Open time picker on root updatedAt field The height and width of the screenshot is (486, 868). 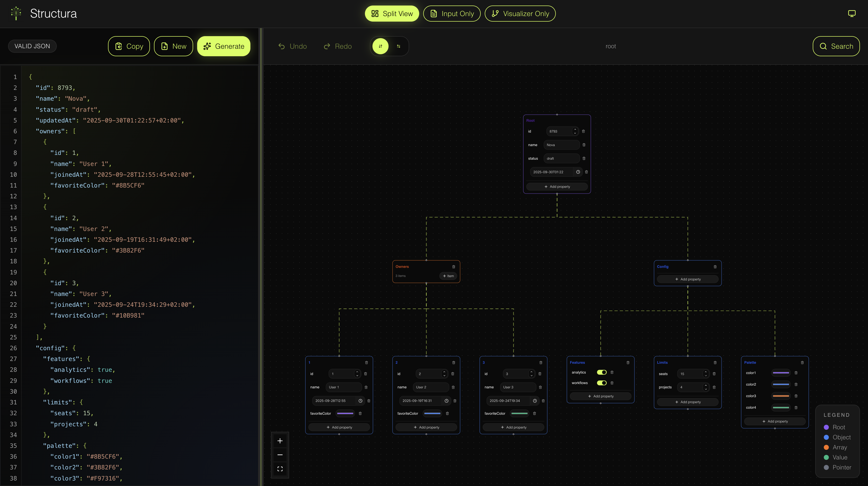click(x=578, y=172)
